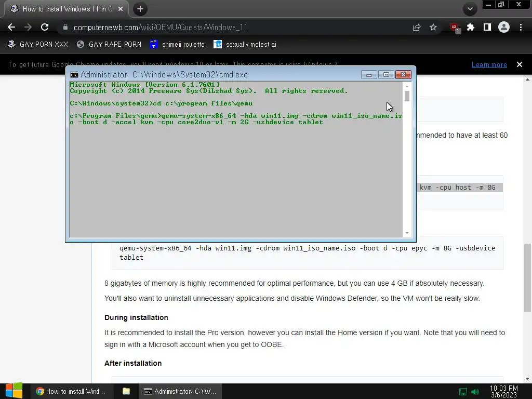
Task: Open the volume speaker tray icon
Action: tap(475, 392)
